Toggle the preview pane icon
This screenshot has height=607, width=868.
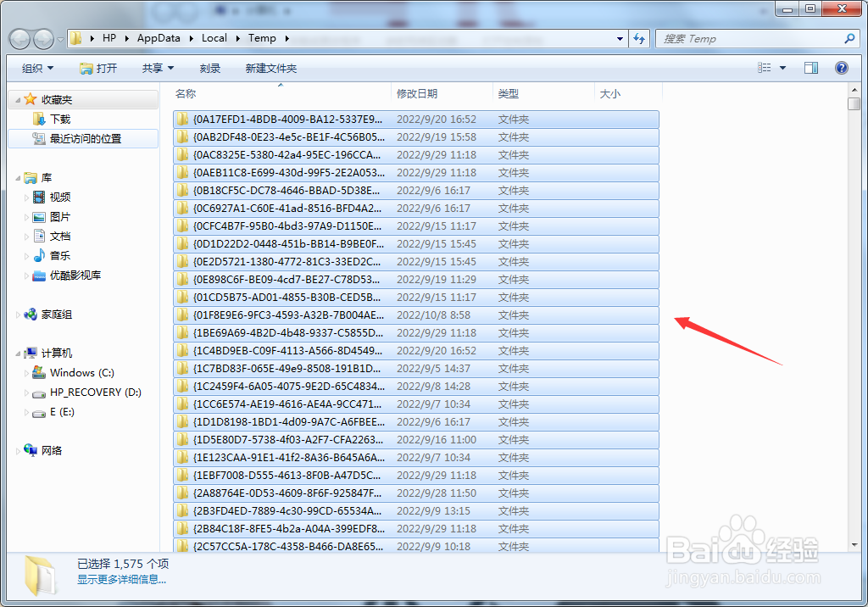[x=811, y=68]
